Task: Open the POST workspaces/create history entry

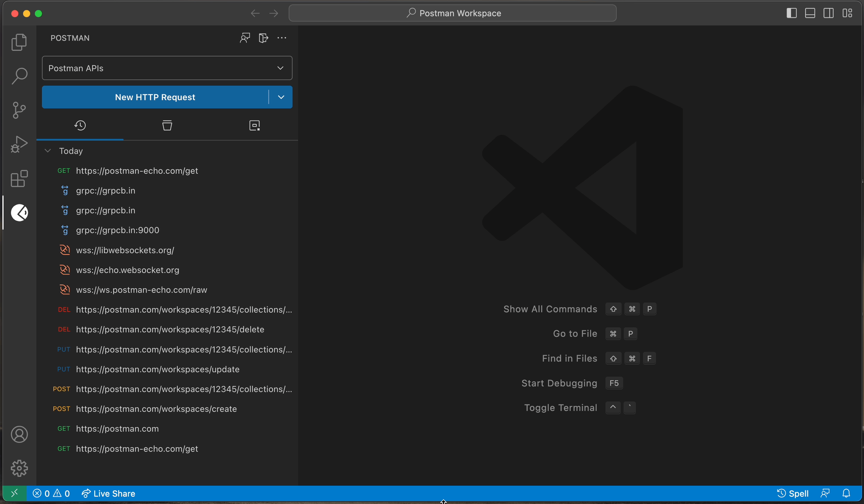Action: 167,409
